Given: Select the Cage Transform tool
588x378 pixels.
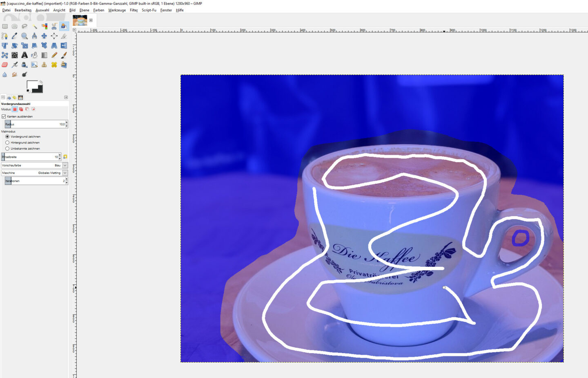Looking at the screenshot, I should click(x=5, y=55).
